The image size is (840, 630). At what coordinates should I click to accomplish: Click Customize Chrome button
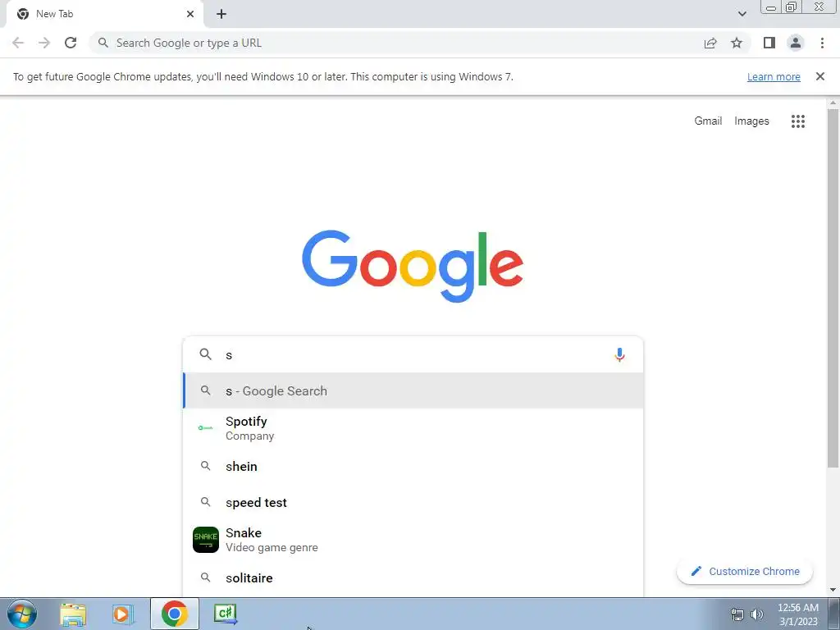click(x=745, y=571)
